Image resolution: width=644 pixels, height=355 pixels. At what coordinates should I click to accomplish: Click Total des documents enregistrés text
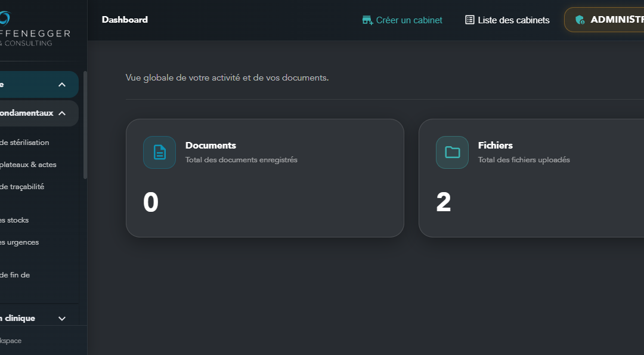[241, 160]
